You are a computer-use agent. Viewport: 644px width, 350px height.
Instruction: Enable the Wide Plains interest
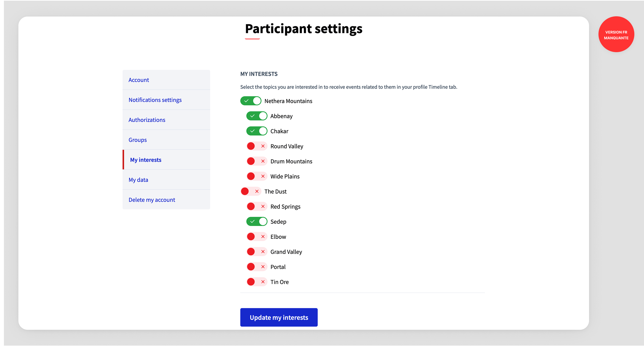[257, 176]
